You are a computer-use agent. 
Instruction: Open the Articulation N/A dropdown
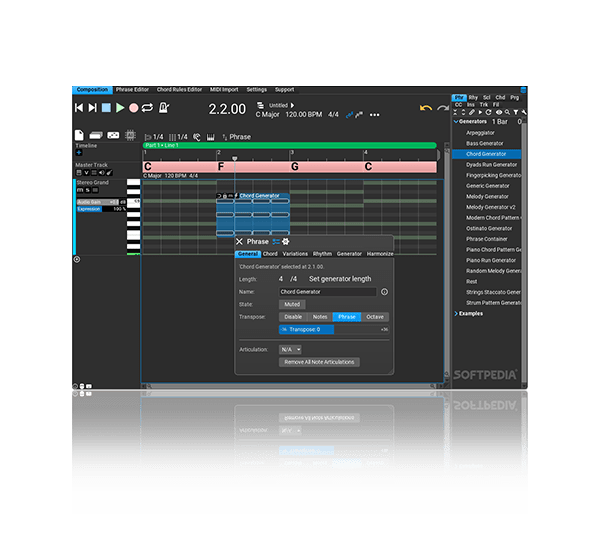[290, 350]
